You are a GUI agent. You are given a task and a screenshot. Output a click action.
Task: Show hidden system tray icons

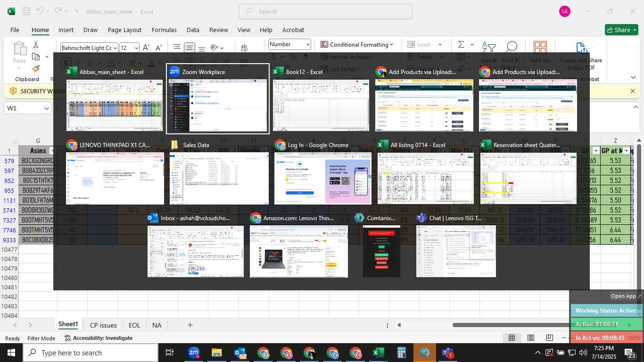point(537,353)
